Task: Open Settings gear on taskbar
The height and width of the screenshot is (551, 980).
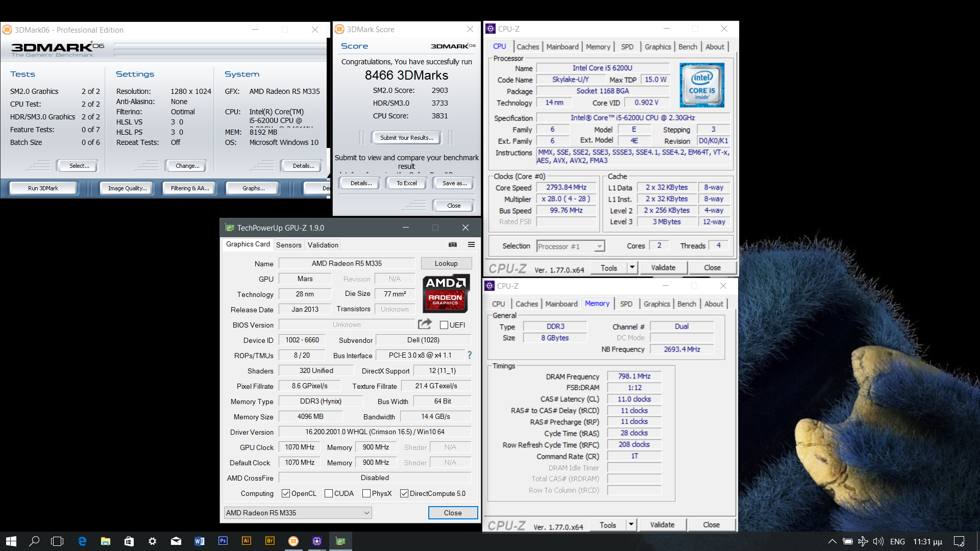Action: (153, 541)
